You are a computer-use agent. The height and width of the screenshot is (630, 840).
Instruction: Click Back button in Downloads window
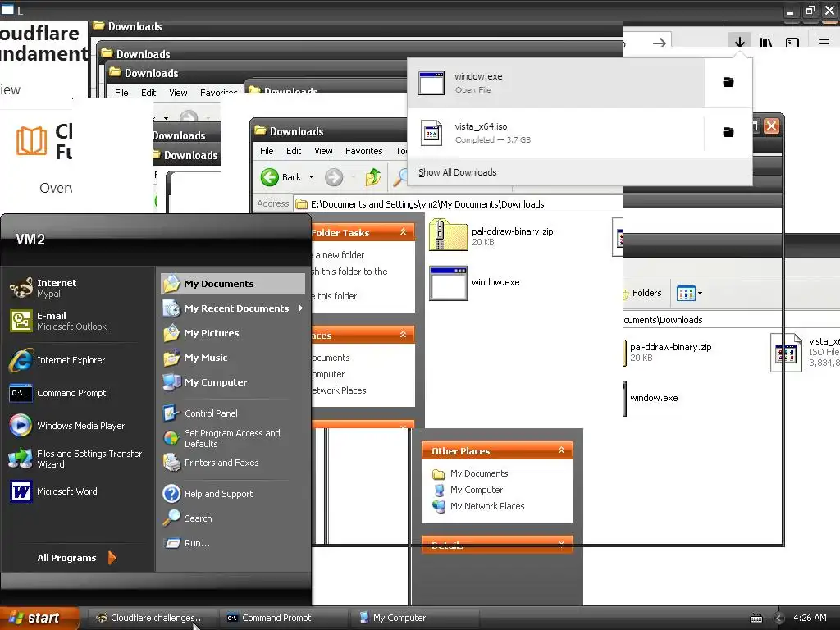(282, 177)
